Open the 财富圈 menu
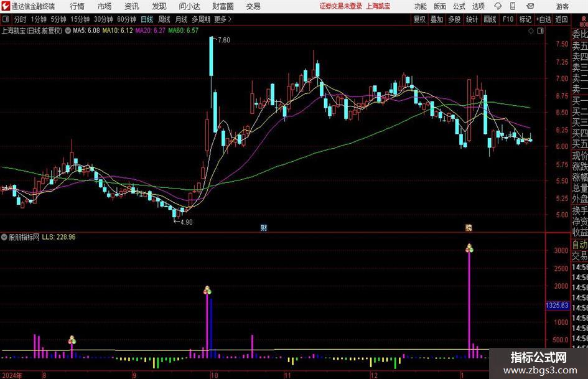This screenshot has height=379, width=588. tap(223, 6)
